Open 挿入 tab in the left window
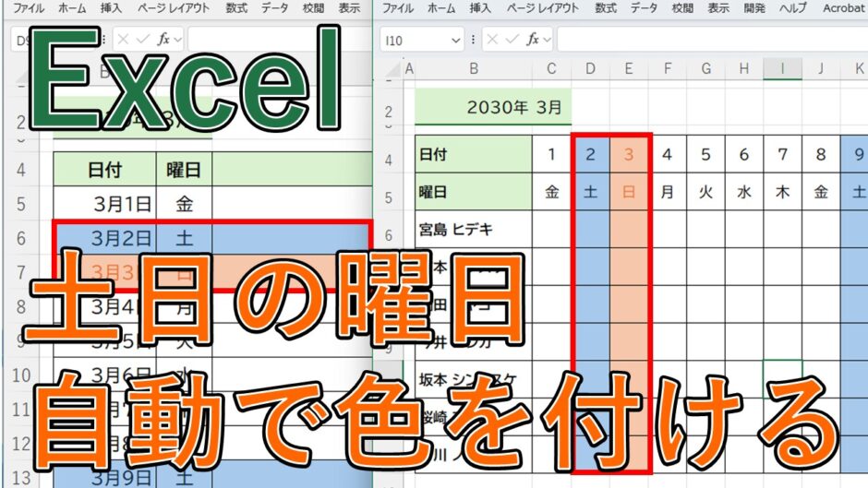The height and width of the screenshot is (488, 868). [x=111, y=8]
